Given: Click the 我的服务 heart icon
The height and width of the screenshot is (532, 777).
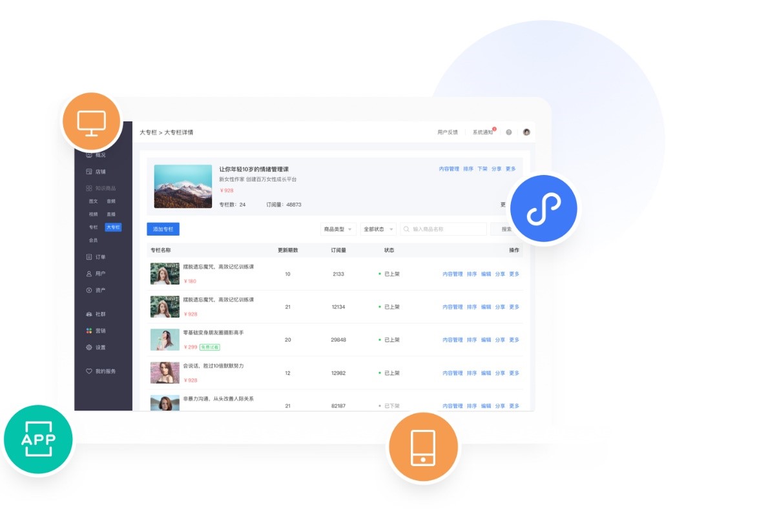Looking at the screenshot, I should (89, 371).
